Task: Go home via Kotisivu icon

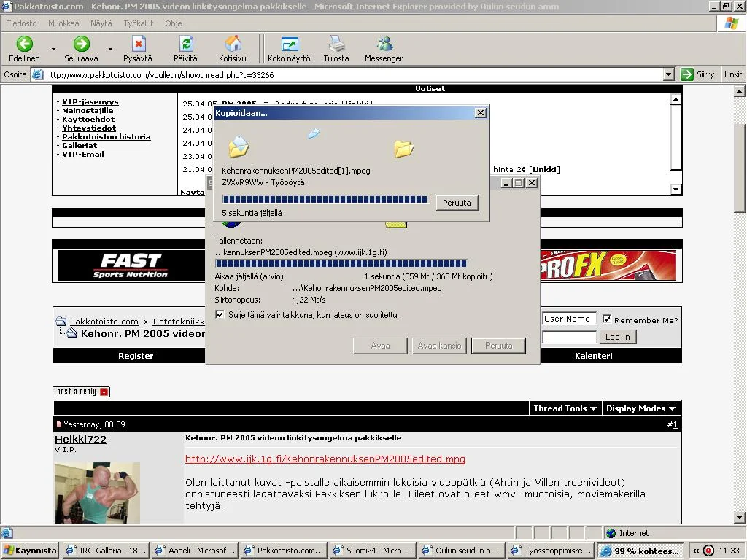Action: 233,44
